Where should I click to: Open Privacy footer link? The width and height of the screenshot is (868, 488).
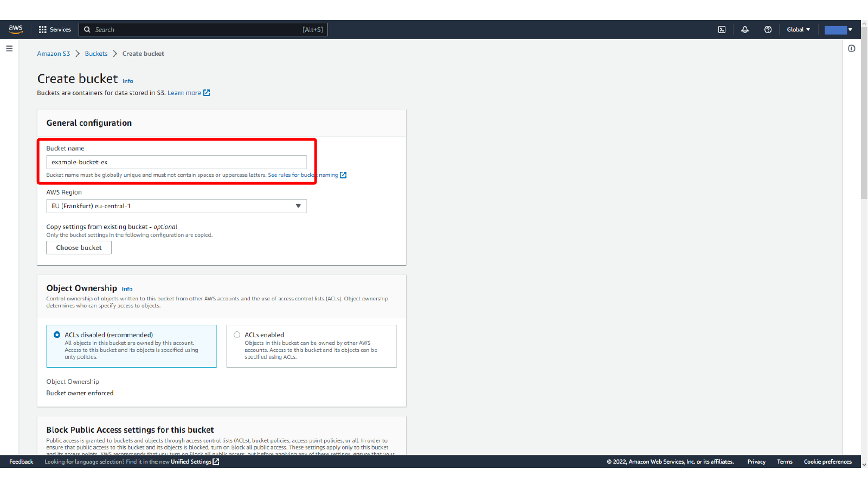tap(756, 461)
